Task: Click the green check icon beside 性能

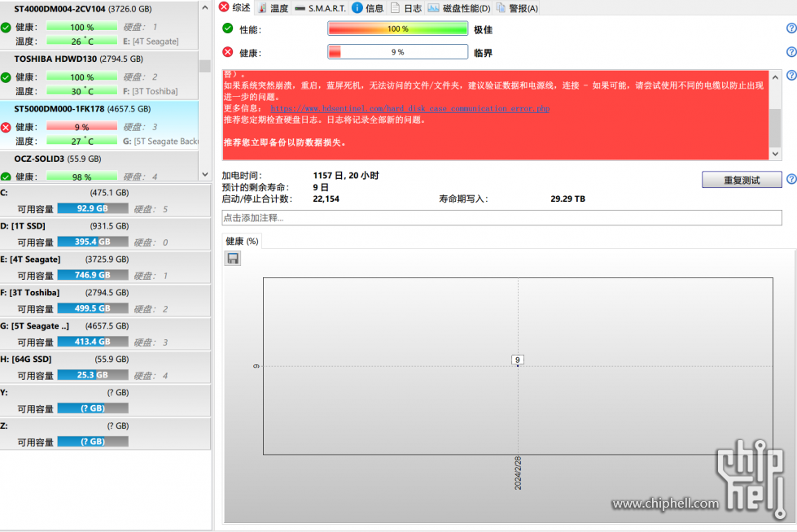Action: 228,28
